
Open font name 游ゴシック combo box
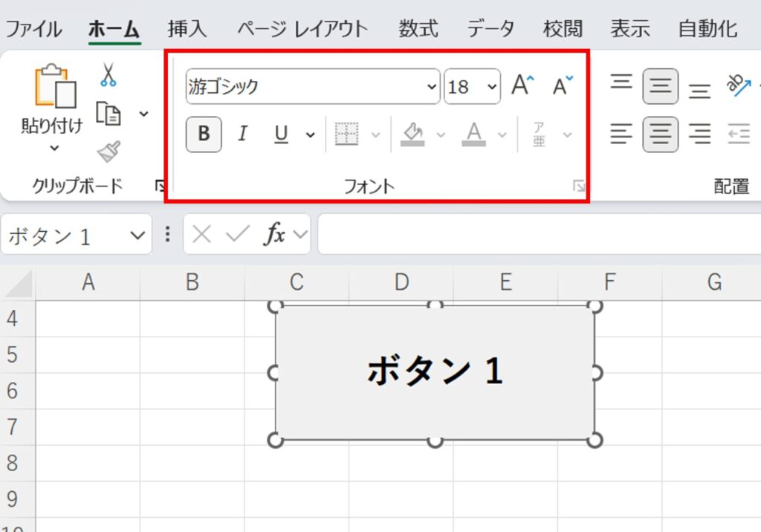[x=313, y=86]
